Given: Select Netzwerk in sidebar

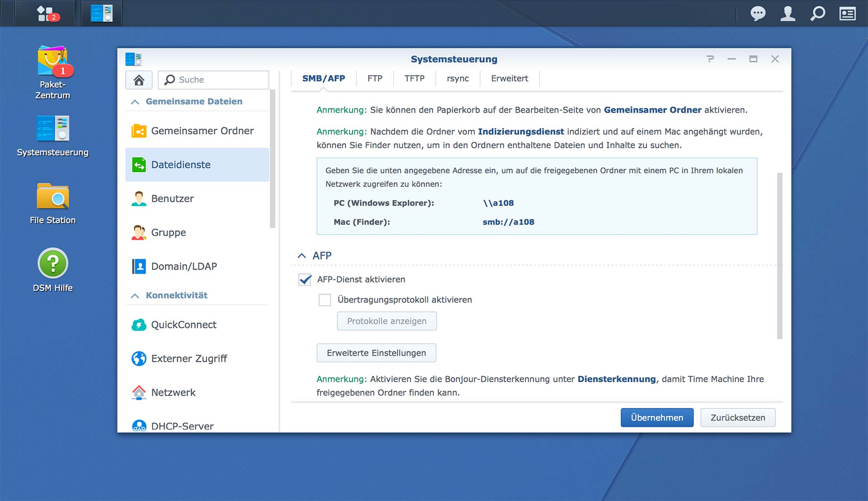Looking at the screenshot, I should pyautogui.click(x=197, y=393).
